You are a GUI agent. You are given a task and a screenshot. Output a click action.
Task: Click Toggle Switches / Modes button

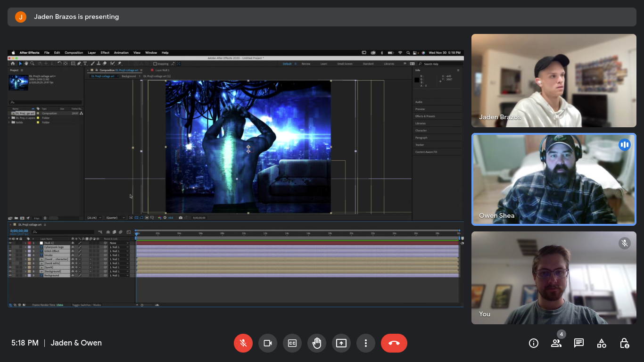point(86,305)
